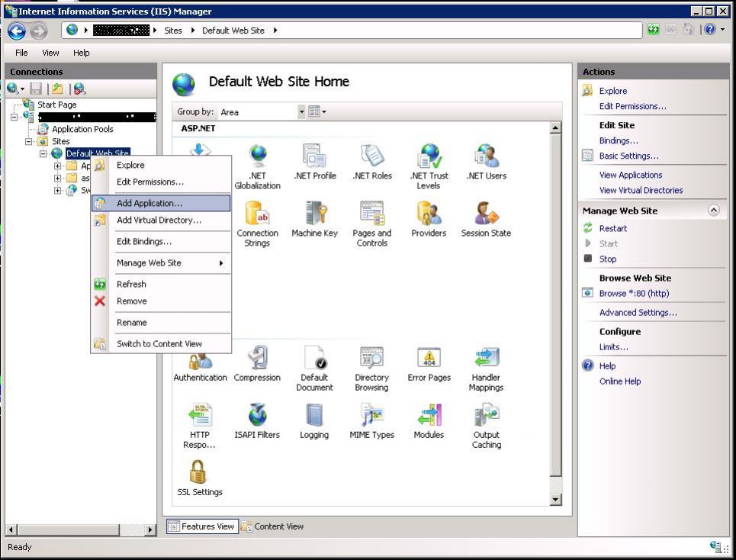
Task: Click View Virtual Directories link
Action: click(x=641, y=191)
